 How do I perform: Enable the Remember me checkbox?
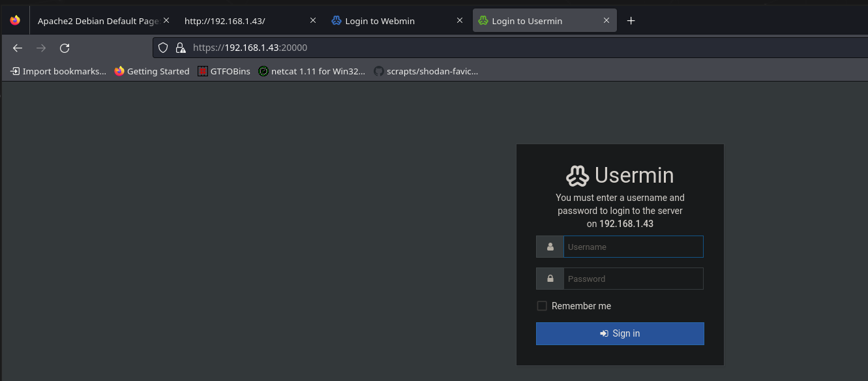click(542, 306)
